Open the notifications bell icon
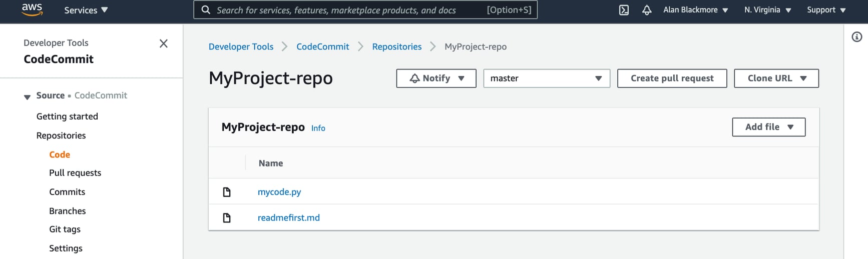 pyautogui.click(x=647, y=10)
